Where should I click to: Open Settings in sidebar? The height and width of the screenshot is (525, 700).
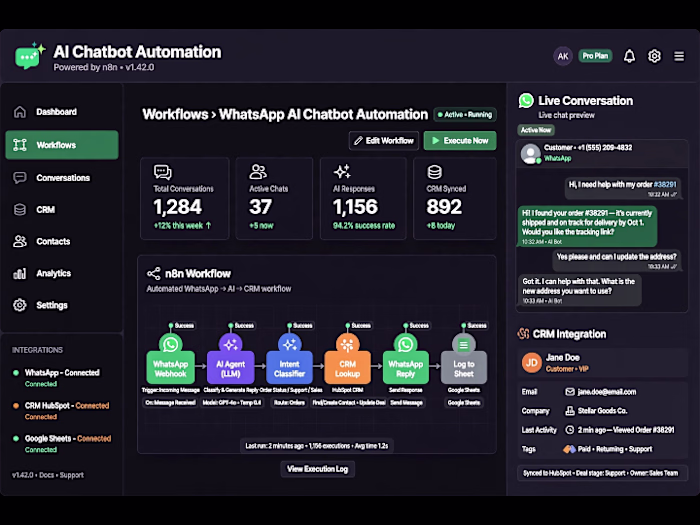(x=62, y=305)
